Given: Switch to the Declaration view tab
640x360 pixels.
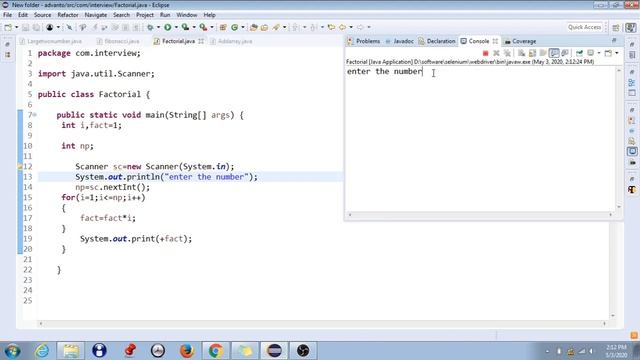Looking at the screenshot, I should 437,41.
